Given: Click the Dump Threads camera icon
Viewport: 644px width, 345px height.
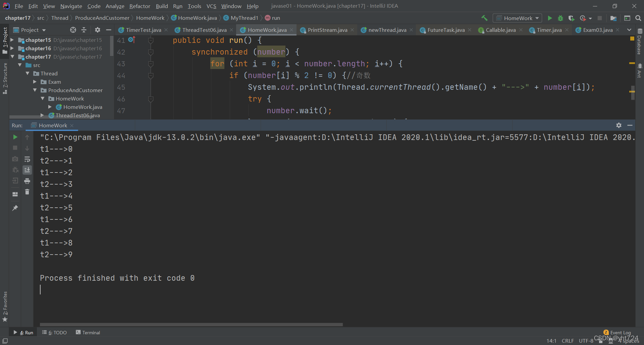Looking at the screenshot, I should click(x=15, y=159).
